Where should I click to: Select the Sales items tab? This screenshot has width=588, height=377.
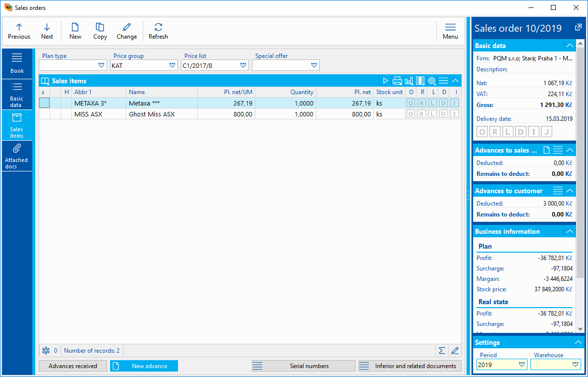click(x=17, y=125)
